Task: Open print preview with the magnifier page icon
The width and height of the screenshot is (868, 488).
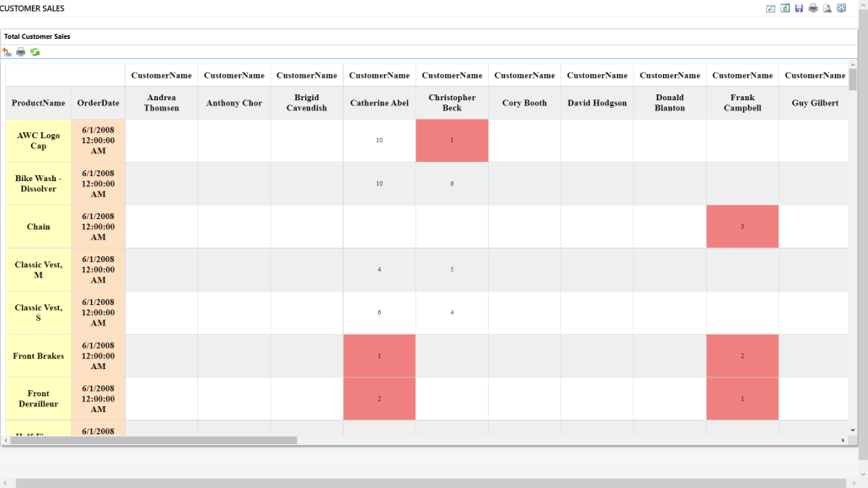Action: coord(828,8)
